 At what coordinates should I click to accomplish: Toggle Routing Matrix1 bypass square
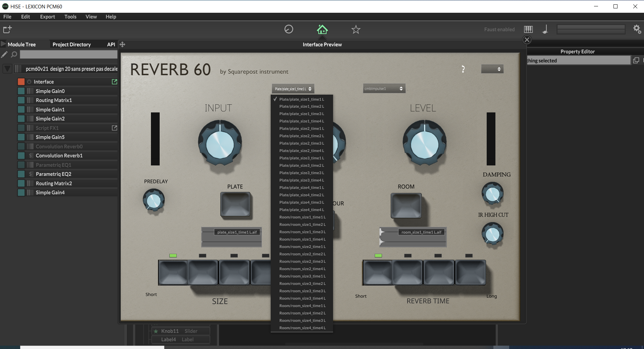click(21, 100)
